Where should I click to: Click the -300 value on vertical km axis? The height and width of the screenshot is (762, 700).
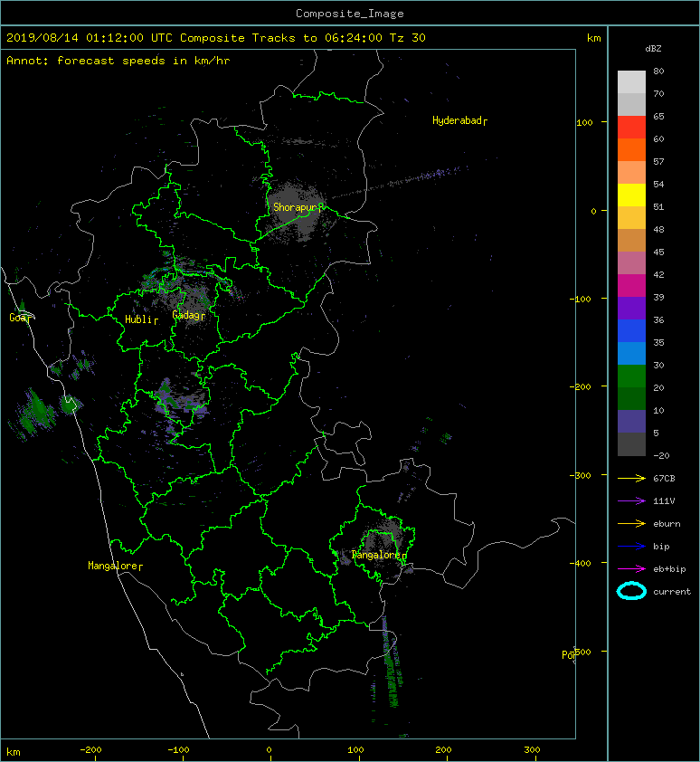point(581,475)
